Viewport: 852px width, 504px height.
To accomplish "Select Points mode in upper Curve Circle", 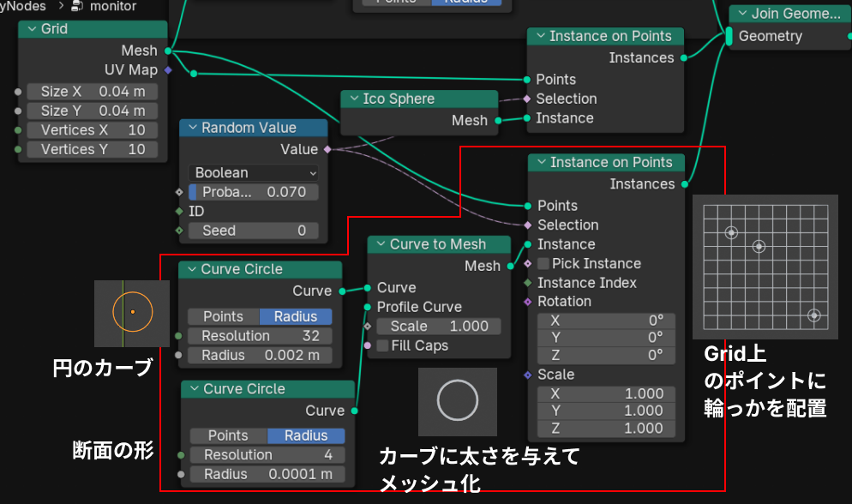I will click(223, 316).
